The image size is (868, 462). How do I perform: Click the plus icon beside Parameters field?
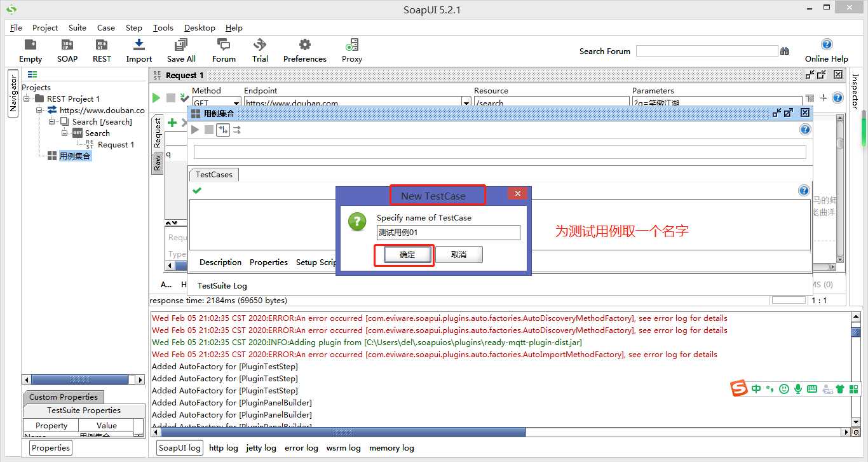click(824, 98)
